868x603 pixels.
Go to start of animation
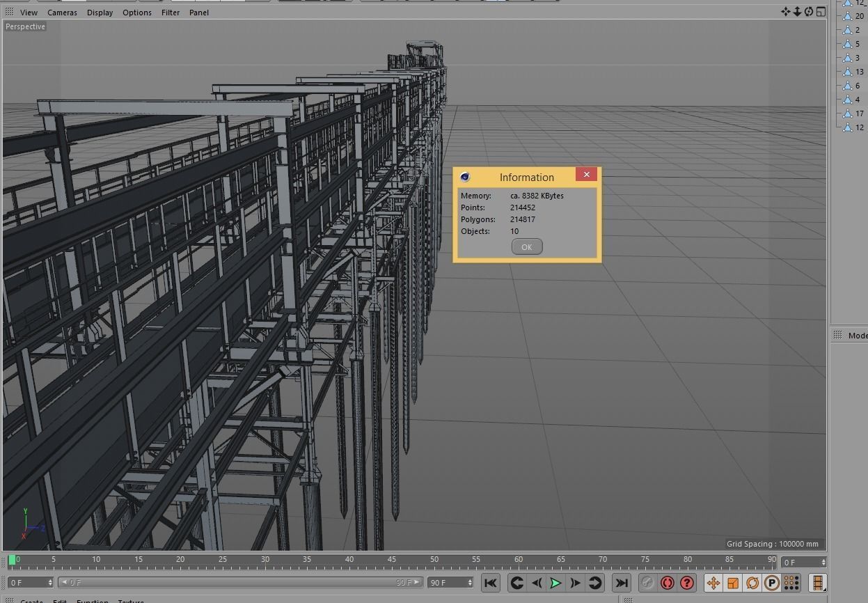pyautogui.click(x=490, y=583)
